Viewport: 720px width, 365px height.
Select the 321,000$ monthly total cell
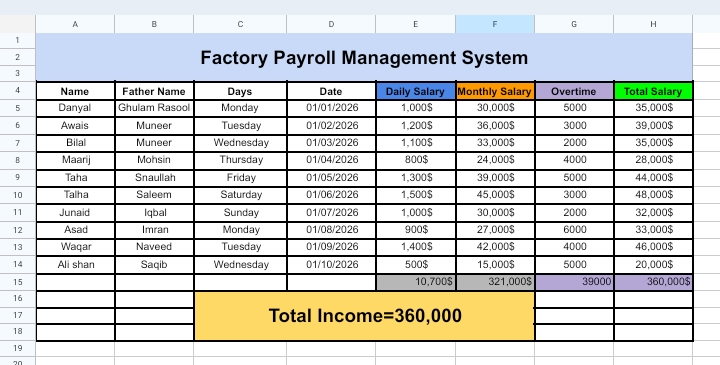coord(495,282)
